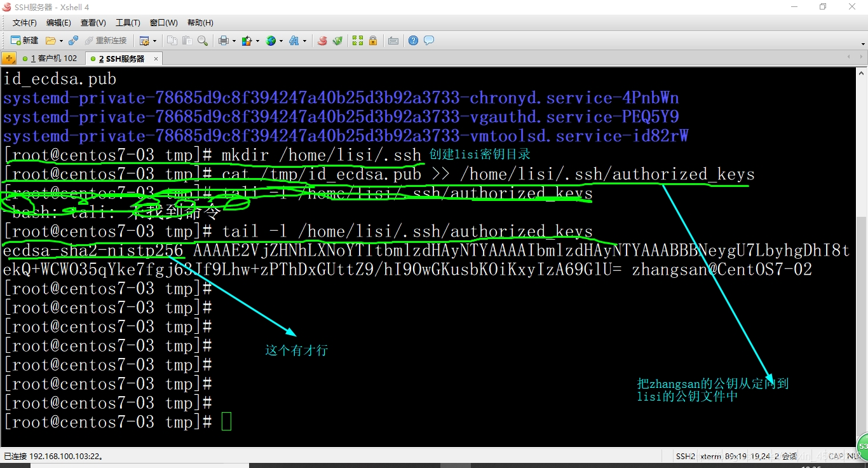Expand the color scheme dropdown arrow
The height and width of the screenshot is (468, 868).
click(257, 41)
